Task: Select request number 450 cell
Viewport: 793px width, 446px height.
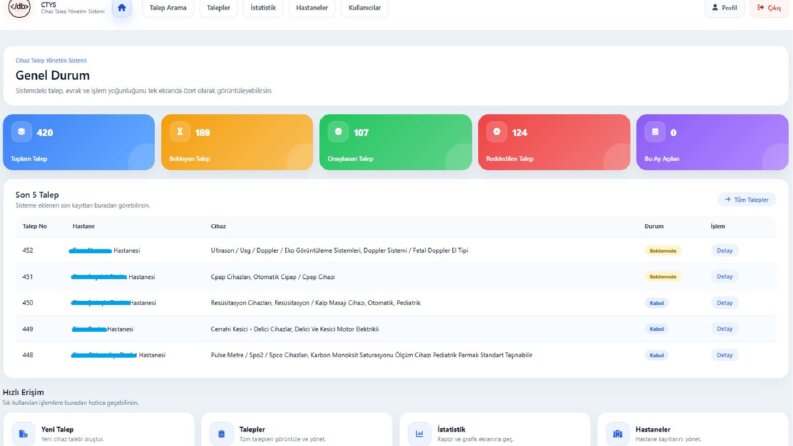Action: (x=28, y=302)
